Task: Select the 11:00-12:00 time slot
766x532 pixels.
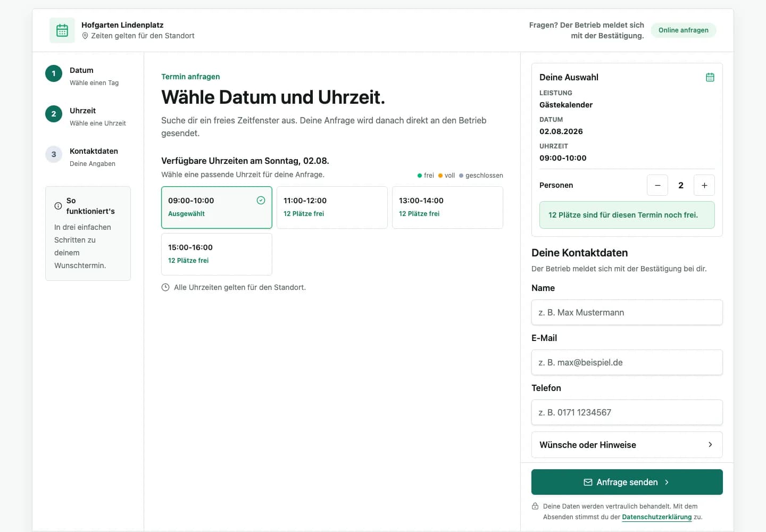Action: (332, 207)
